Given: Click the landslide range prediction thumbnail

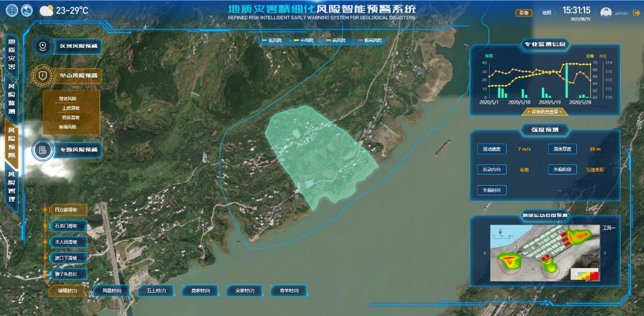Looking at the screenshot, I should 545,253.
